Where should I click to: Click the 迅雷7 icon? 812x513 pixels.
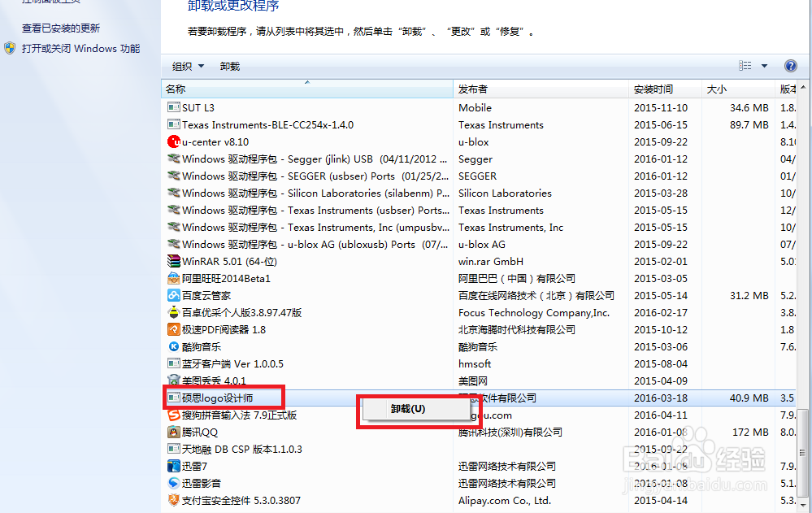pos(173,467)
